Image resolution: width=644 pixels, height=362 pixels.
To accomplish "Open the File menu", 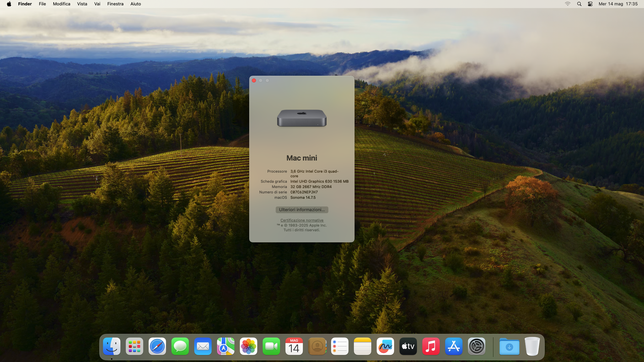I will pos(42,4).
